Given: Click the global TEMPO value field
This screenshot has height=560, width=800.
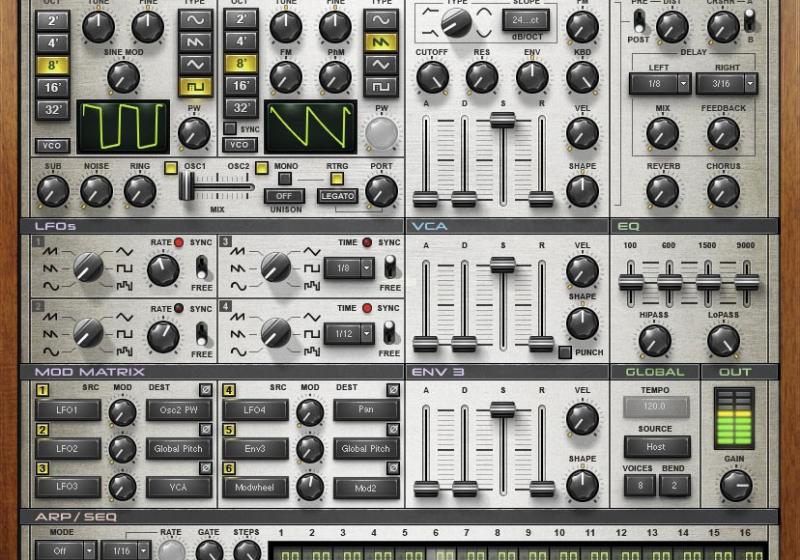Looking at the screenshot, I should click(655, 408).
